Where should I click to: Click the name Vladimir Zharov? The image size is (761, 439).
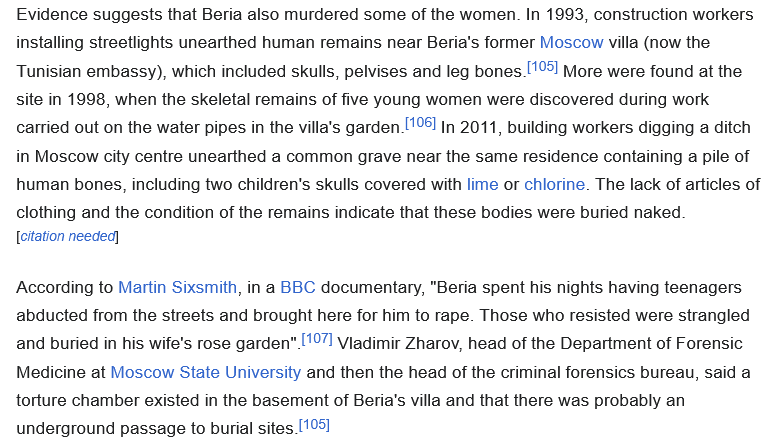397,343
